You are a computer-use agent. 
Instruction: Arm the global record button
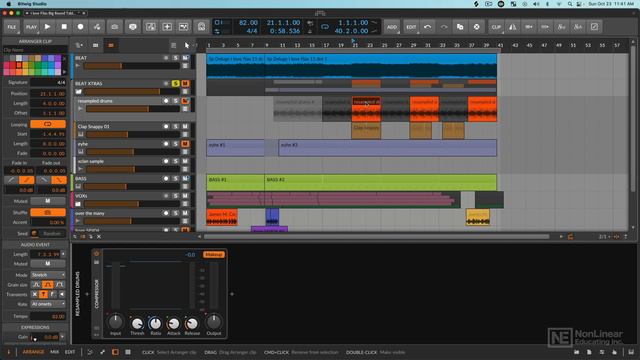click(80, 27)
